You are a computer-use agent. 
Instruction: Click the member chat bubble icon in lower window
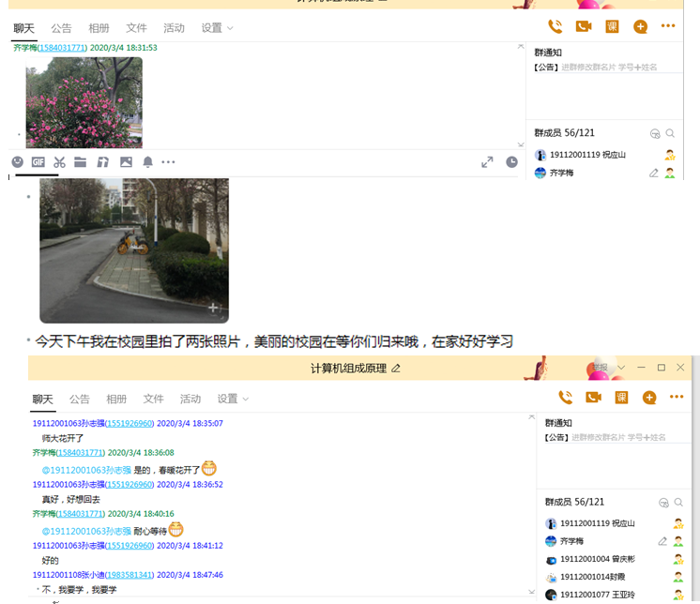point(663,503)
